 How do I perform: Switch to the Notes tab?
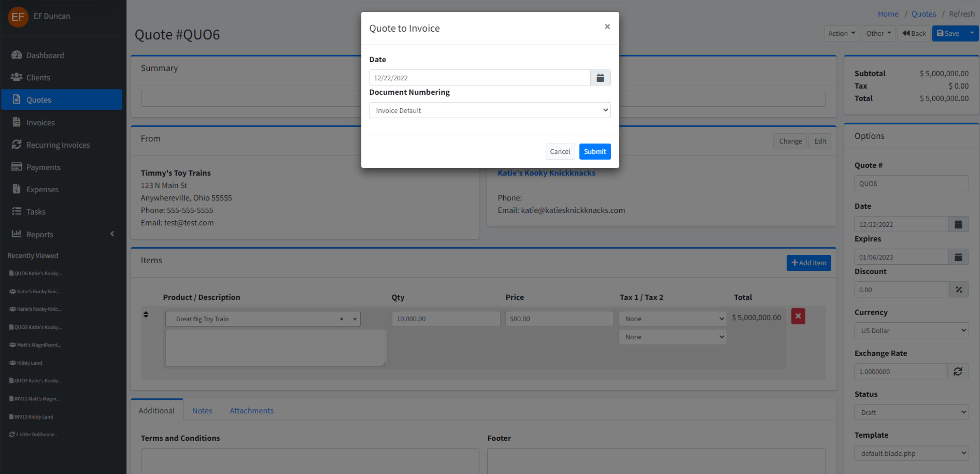coord(202,411)
